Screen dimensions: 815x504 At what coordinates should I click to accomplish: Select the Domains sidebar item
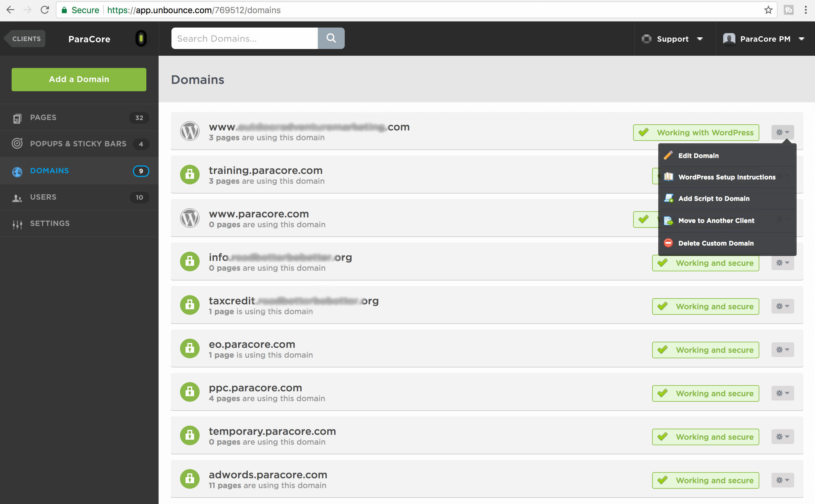coord(79,171)
